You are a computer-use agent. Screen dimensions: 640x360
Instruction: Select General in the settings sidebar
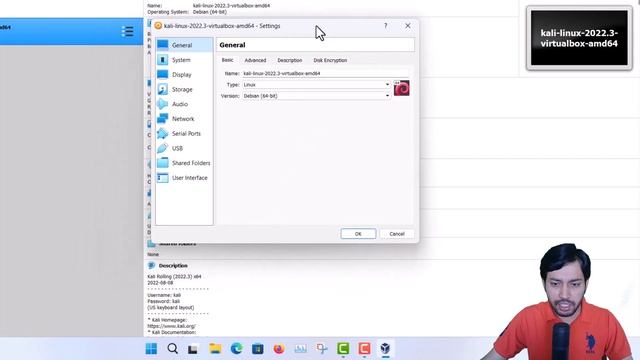(184, 45)
